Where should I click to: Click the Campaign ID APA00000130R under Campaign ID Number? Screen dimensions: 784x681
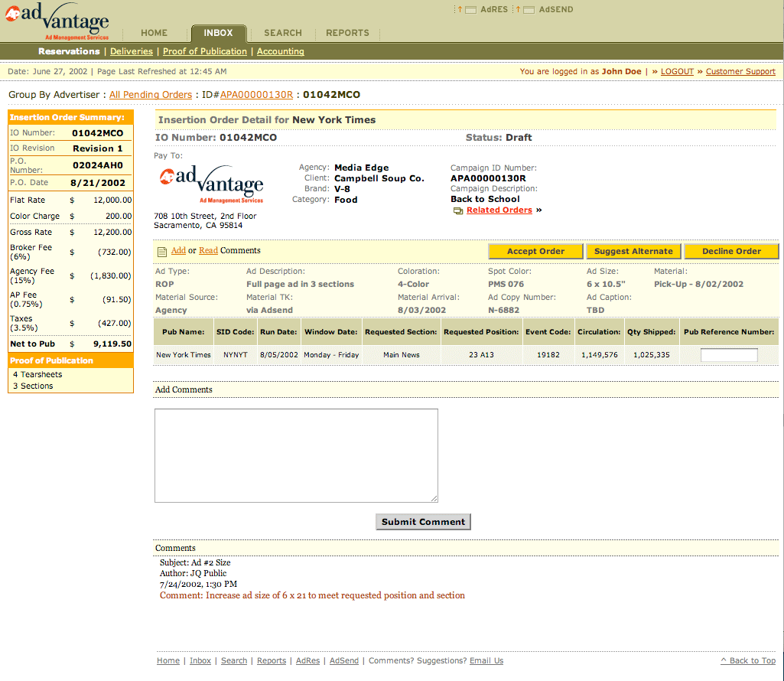pyautogui.click(x=488, y=178)
